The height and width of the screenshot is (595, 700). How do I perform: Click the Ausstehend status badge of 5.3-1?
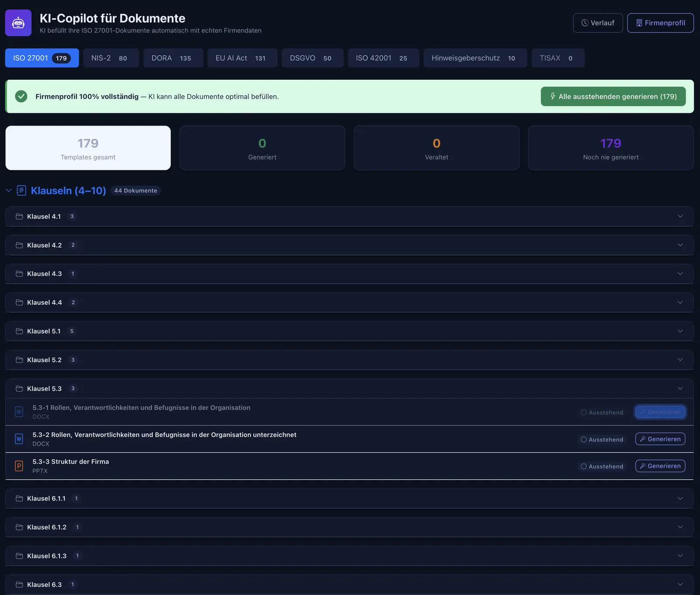tap(602, 412)
